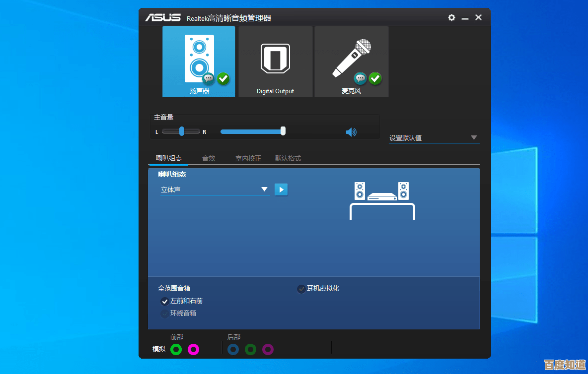Check the 环绕音箱 option
588x374 pixels.
[x=165, y=313]
